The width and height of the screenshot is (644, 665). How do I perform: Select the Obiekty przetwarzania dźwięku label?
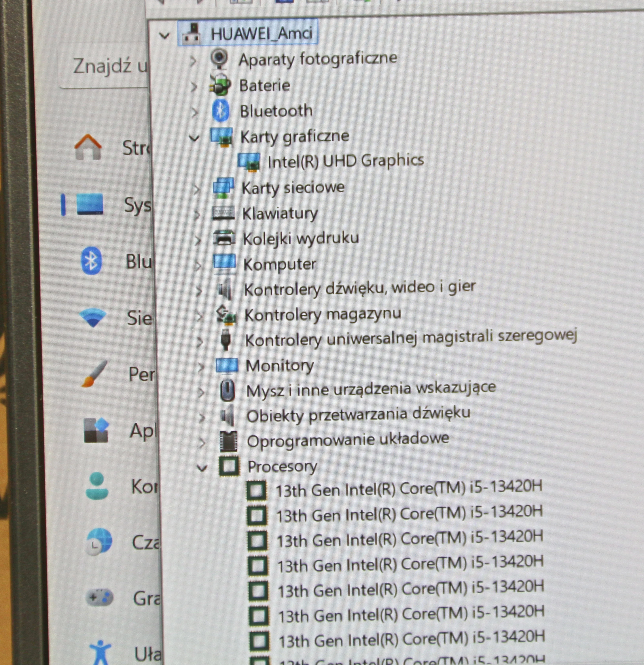click(358, 415)
